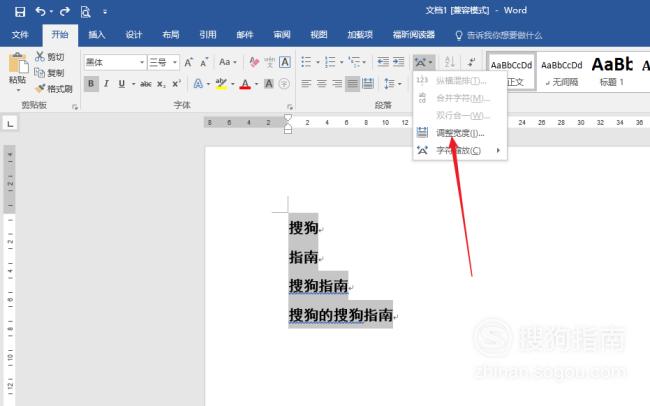Toggle italic formatting
This screenshot has height=406, width=650.
(x=107, y=84)
